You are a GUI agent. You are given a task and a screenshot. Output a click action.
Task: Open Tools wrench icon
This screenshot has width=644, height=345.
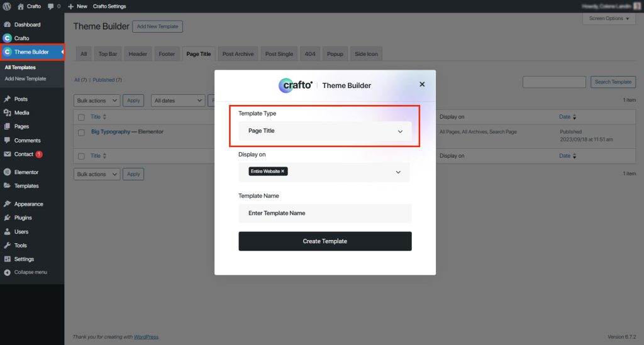pyautogui.click(x=7, y=245)
